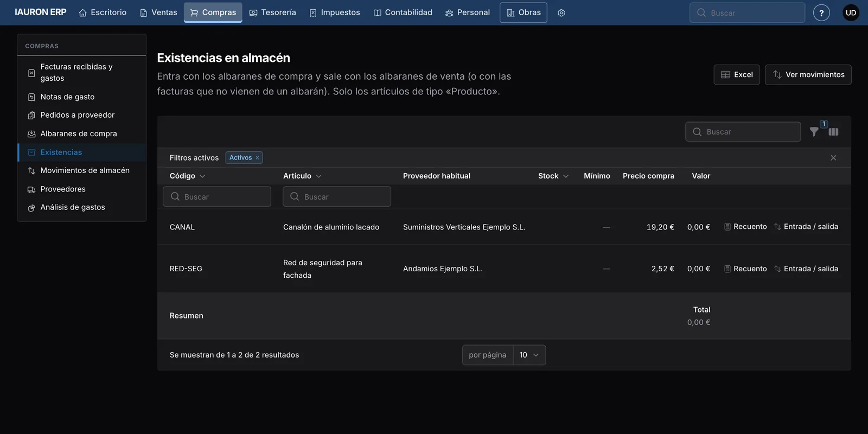Focus the Artículo column search field
868x434 pixels.
(337, 197)
